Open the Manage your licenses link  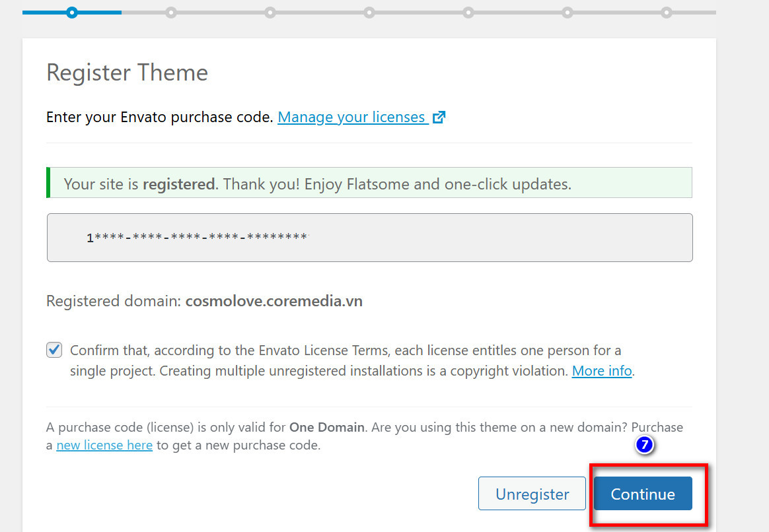pos(351,117)
